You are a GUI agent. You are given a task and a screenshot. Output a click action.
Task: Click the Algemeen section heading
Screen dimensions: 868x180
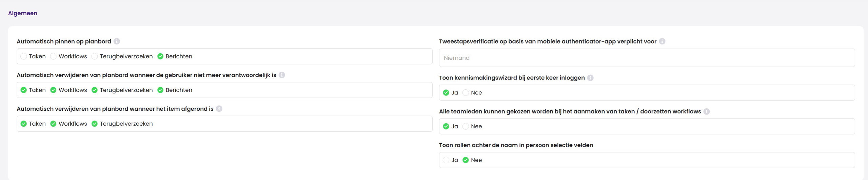23,13
